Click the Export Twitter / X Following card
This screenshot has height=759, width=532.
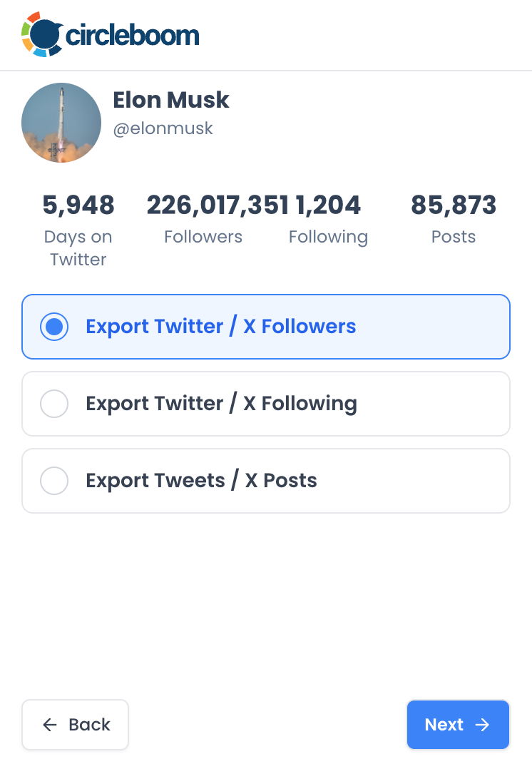(266, 403)
